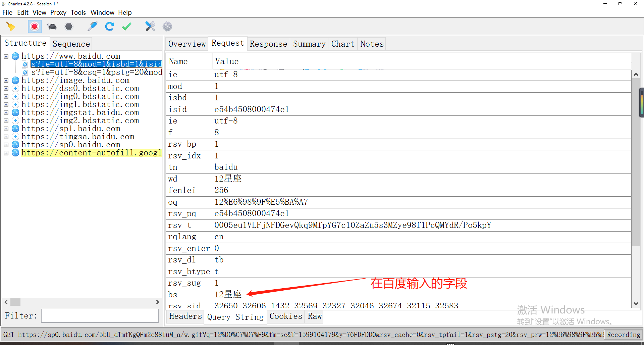
Task: Select the https://content-autofill.googl host
Action: click(92, 153)
